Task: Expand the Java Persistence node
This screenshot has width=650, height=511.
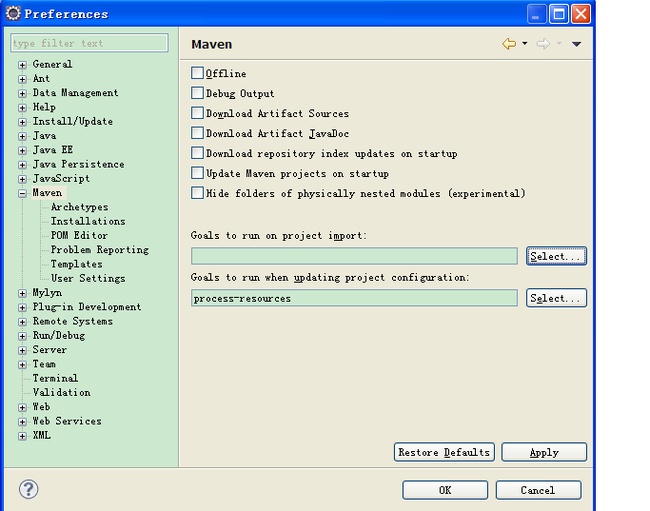Action: pyautogui.click(x=22, y=165)
